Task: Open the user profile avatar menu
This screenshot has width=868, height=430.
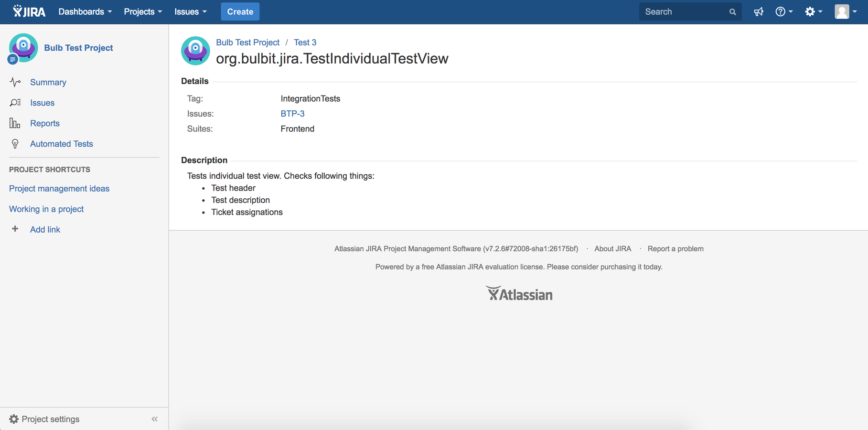Action: (845, 11)
